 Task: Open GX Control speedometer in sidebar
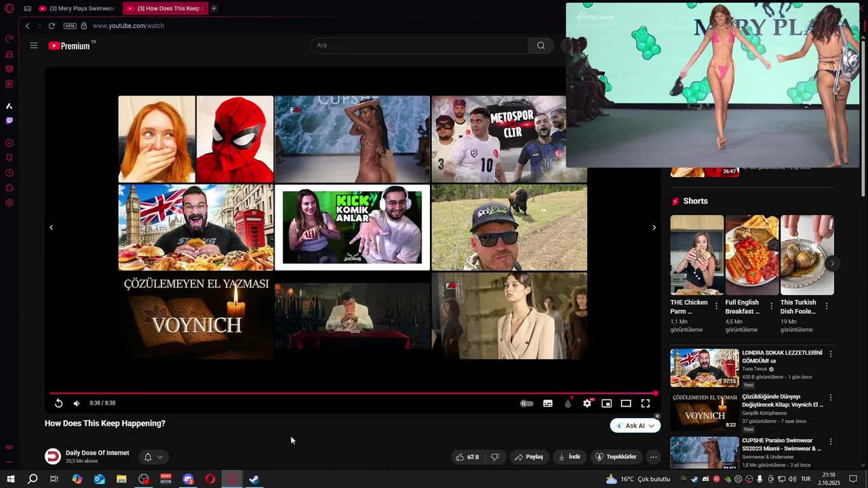[9, 39]
